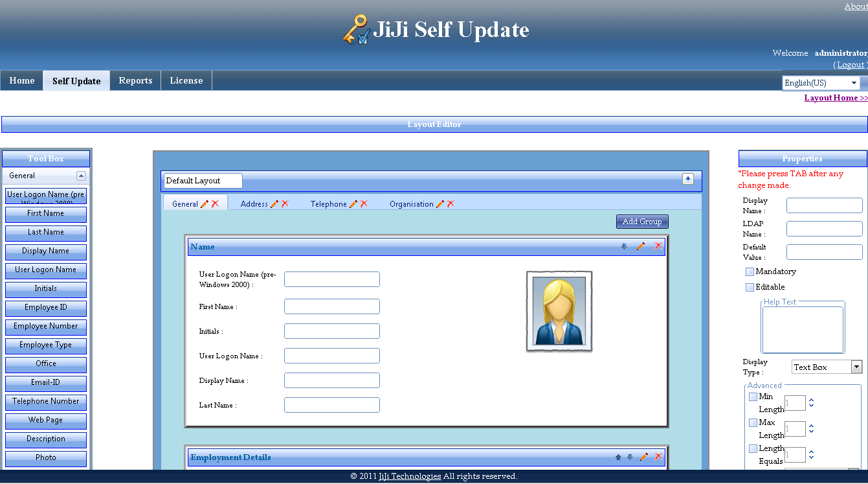868x484 pixels.
Task: Click the Default Layout name field
Action: coord(203,181)
